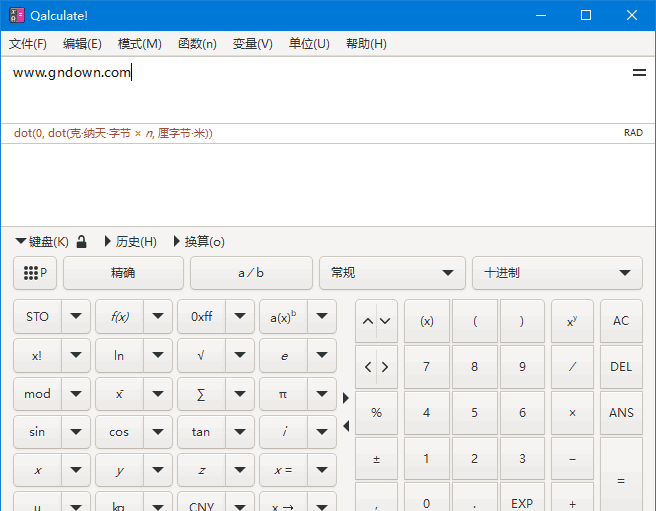Image resolution: width=656 pixels, height=511 pixels.
Task: Open the dropdown arrow next to ln
Action: tap(158, 355)
